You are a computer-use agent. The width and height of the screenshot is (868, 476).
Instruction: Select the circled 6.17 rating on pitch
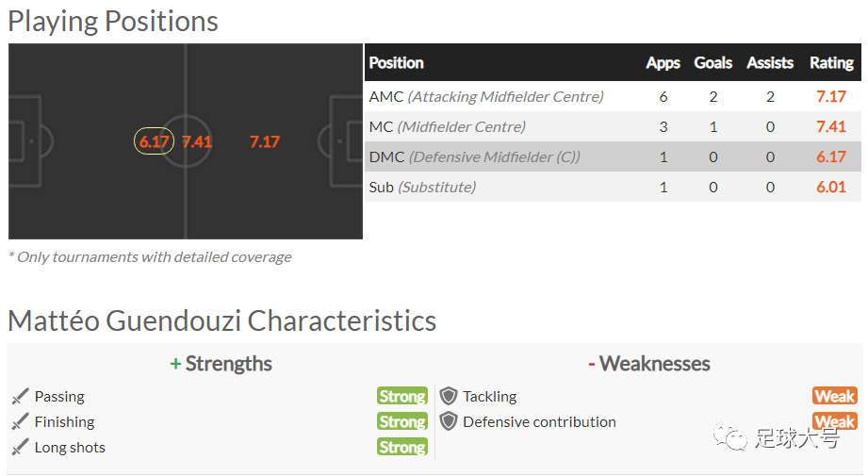coord(154,141)
